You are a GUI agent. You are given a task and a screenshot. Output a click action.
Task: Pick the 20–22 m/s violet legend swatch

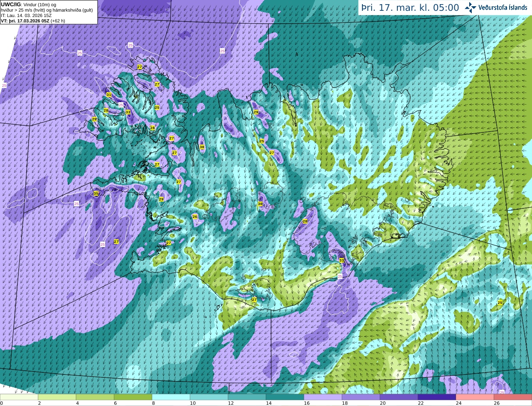click(399, 397)
